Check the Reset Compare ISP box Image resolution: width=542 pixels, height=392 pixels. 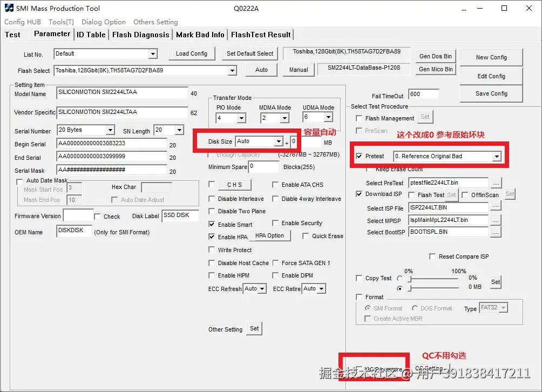coord(432,256)
